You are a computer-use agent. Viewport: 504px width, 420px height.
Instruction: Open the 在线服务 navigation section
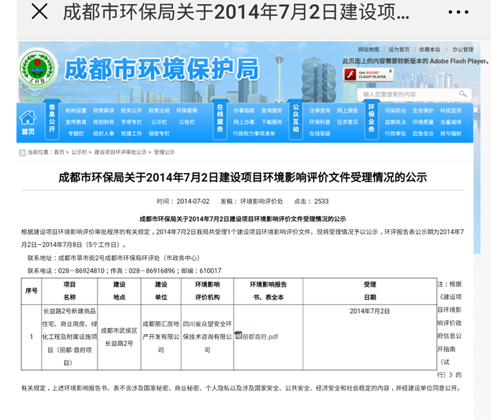[220, 121]
